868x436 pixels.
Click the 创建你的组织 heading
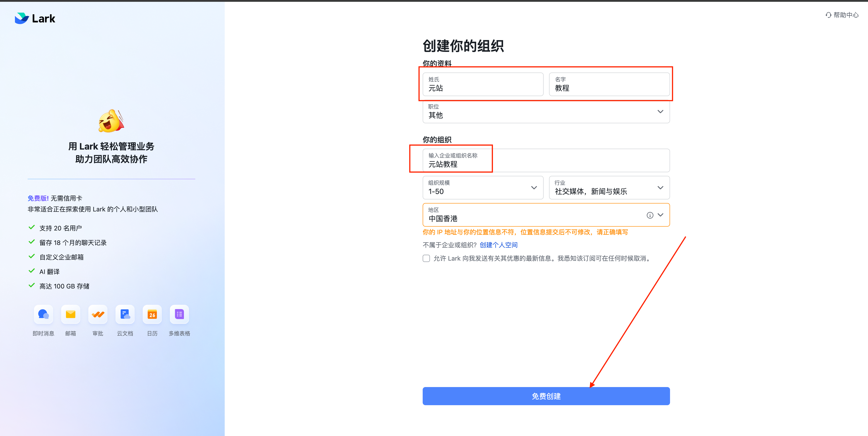(463, 46)
